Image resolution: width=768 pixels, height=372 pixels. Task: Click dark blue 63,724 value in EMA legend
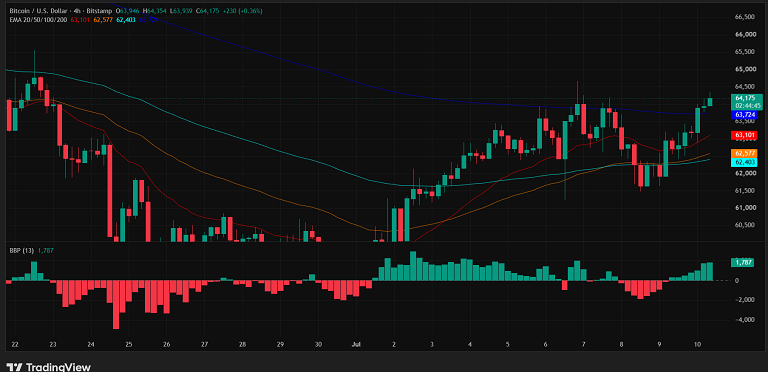pyautogui.click(x=149, y=20)
